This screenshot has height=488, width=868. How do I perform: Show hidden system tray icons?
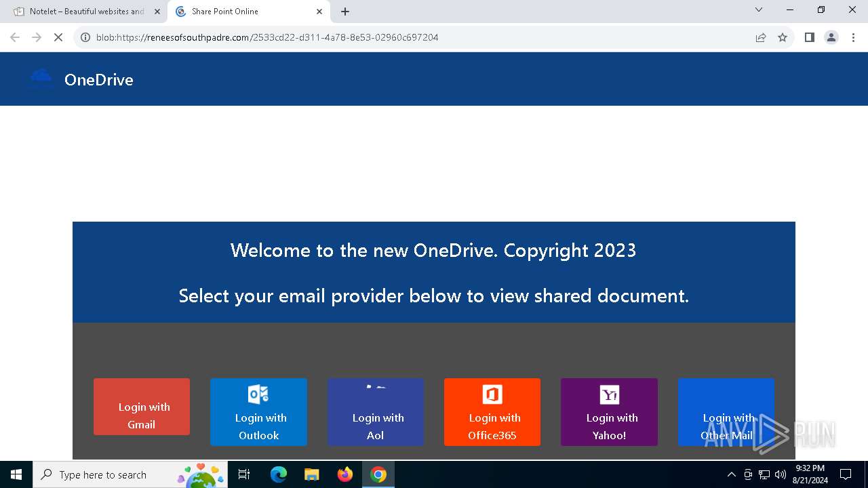(731, 474)
